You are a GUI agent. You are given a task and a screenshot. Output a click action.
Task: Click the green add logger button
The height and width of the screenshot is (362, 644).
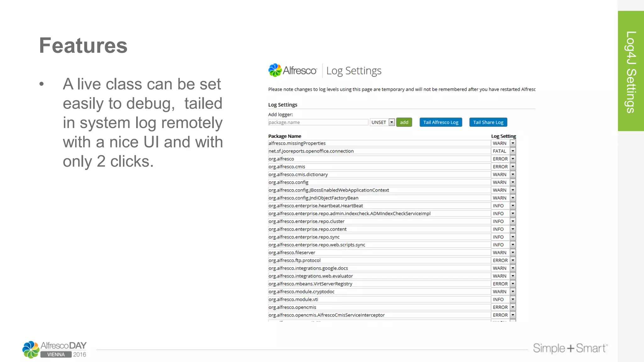click(x=404, y=122)
